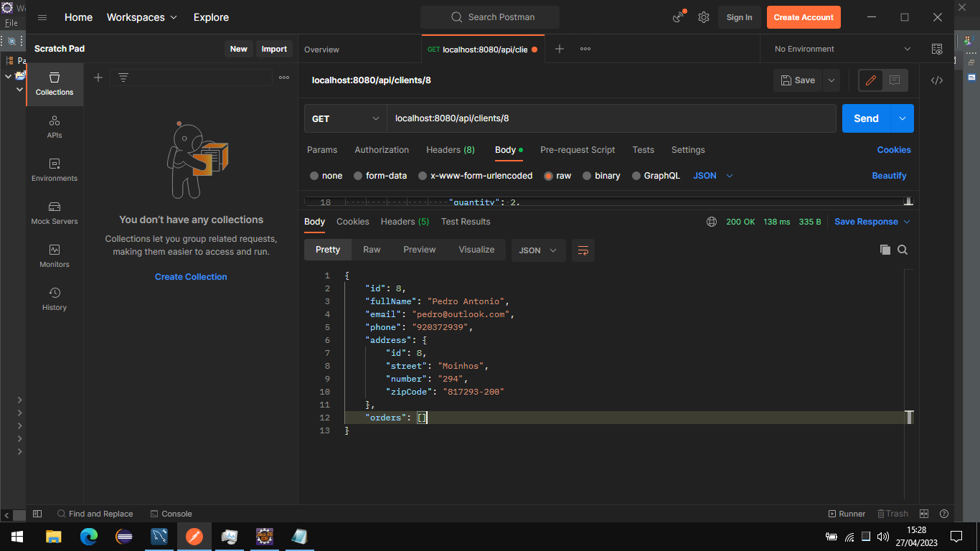The width and height of the screenshot is (980, 551).
Task: Open the Environments sidebar section
Action: click(x=55, y=170)
